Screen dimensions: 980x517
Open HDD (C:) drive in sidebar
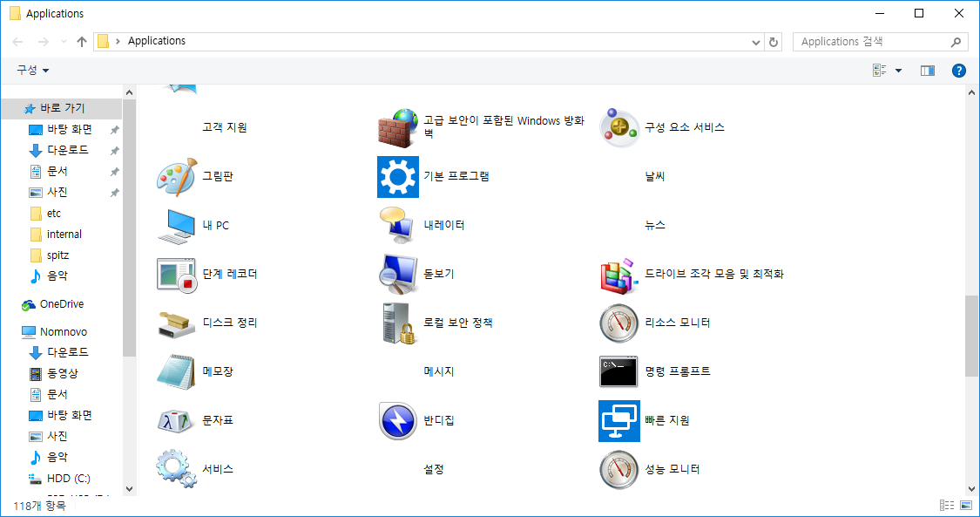coord(68,479)
